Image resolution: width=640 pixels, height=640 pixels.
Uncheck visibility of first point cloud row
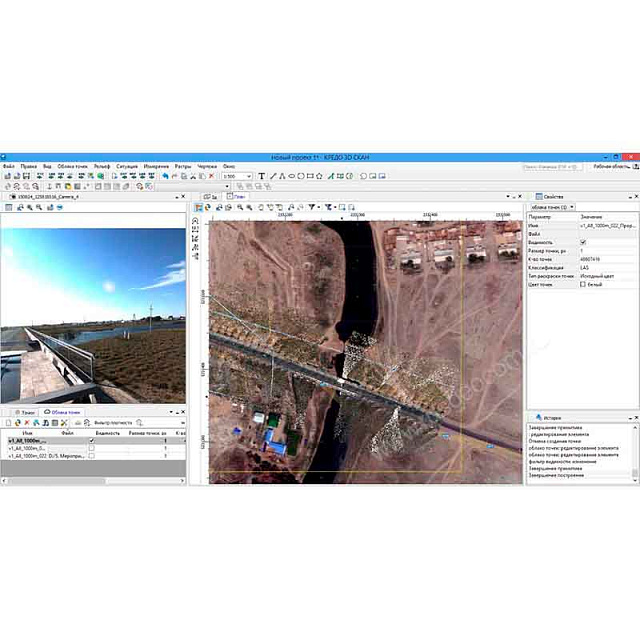click(92, 440)
